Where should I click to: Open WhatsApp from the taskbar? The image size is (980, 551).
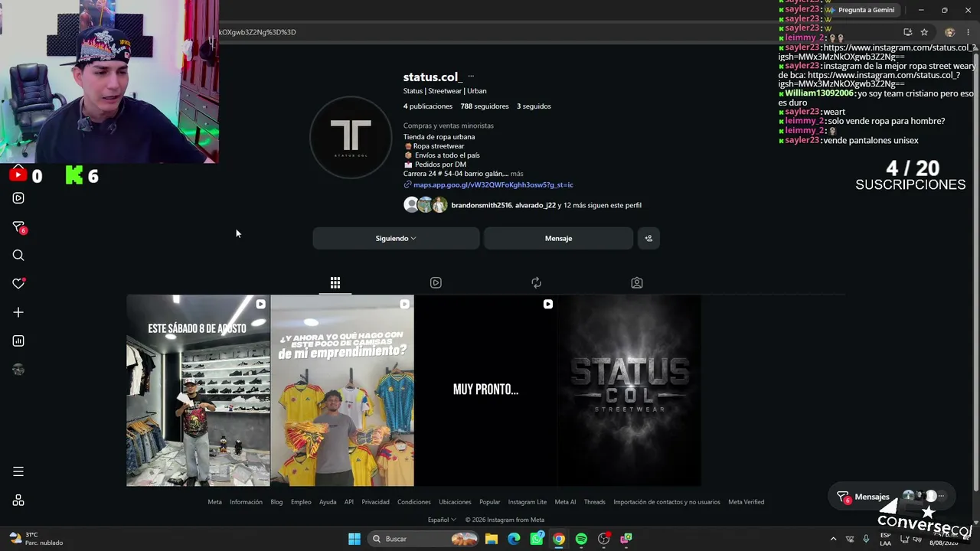pos(537,539)
